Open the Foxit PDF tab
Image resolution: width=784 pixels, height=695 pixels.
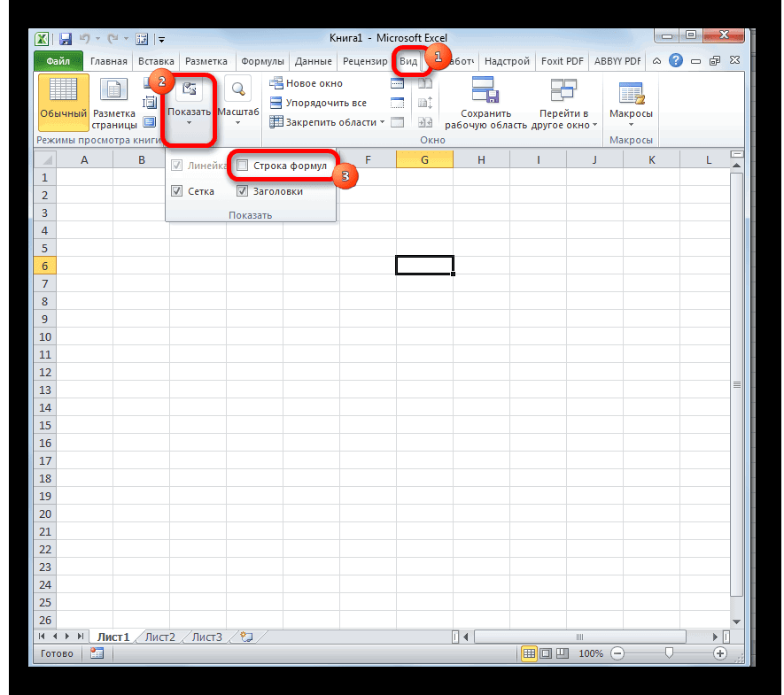[562, 61]
